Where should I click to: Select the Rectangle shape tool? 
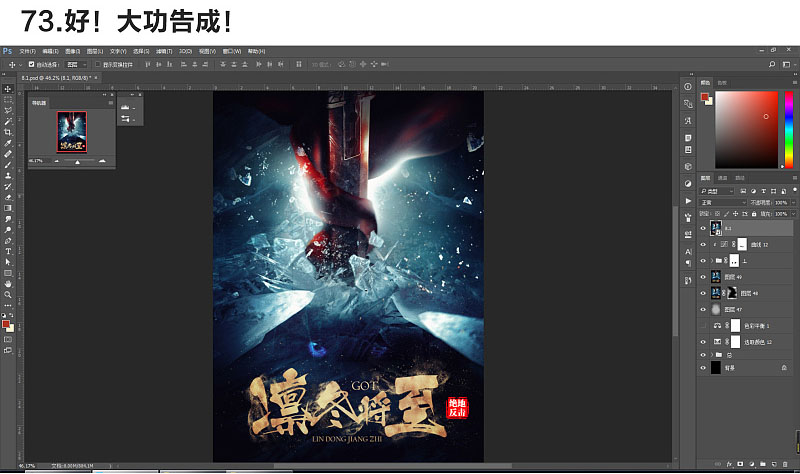8,273
